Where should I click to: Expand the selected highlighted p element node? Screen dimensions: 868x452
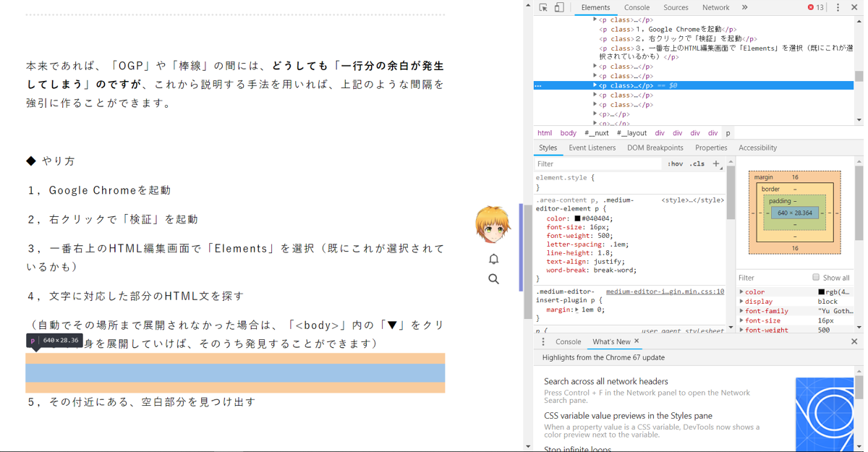pyautogui.click(x=595, y=85)
